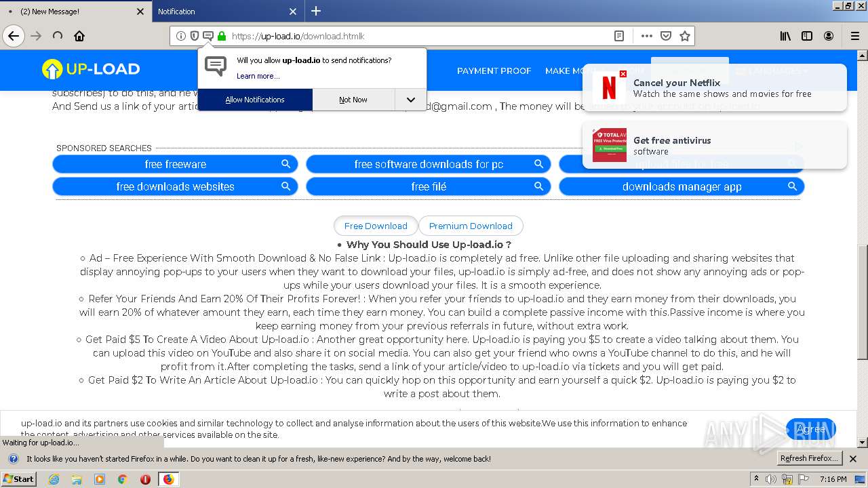
Task: Open the Firefox hamburger menu
Action: coord(855,36)
